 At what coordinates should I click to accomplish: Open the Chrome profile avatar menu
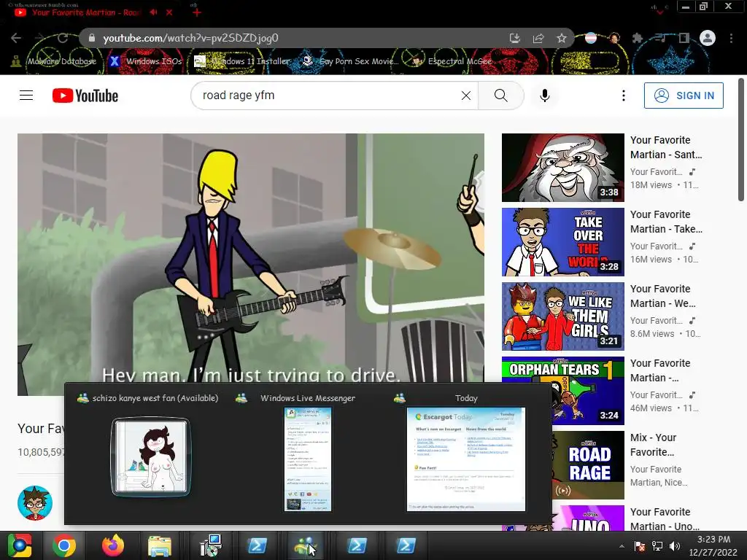[x=708, y=38]
